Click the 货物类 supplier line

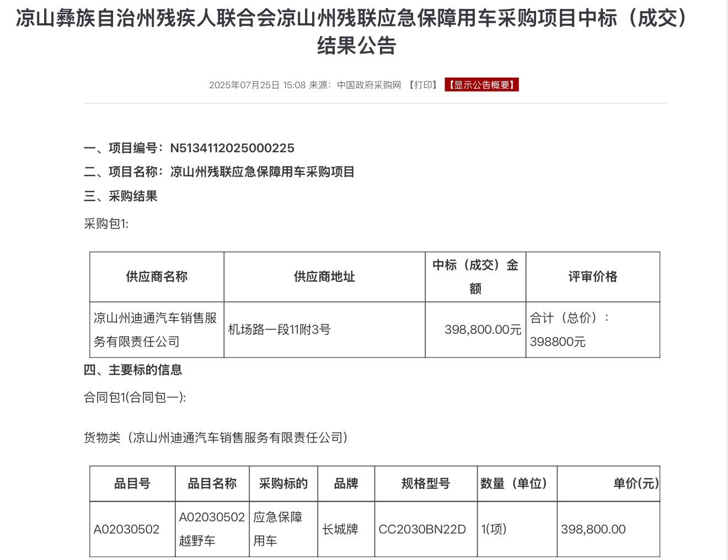[216, 438]
